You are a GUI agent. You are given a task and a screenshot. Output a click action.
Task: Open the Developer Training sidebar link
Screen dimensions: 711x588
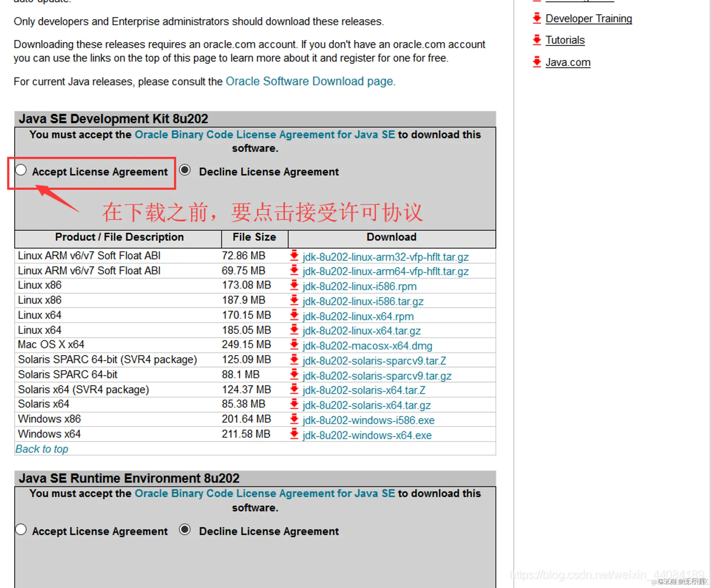[588, 19]
